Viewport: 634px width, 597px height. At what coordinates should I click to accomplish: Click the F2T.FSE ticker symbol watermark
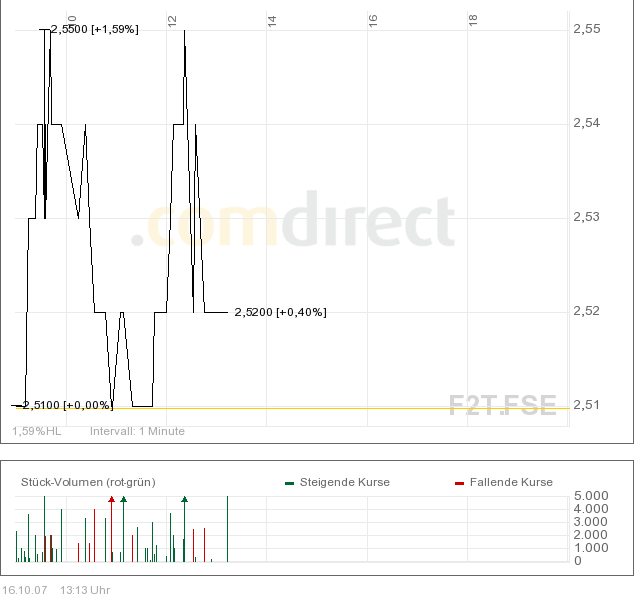pyautogui.click(x=502, y=405)
